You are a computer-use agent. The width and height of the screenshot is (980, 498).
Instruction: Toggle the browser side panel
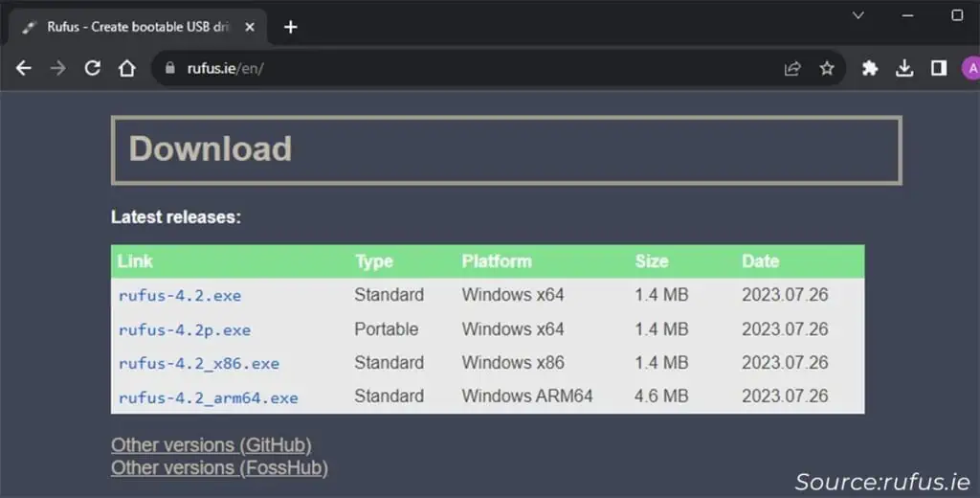point(939,68)
